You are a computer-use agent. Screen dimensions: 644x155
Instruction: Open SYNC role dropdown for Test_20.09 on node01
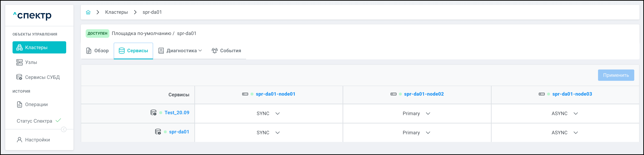pos(268,114)
